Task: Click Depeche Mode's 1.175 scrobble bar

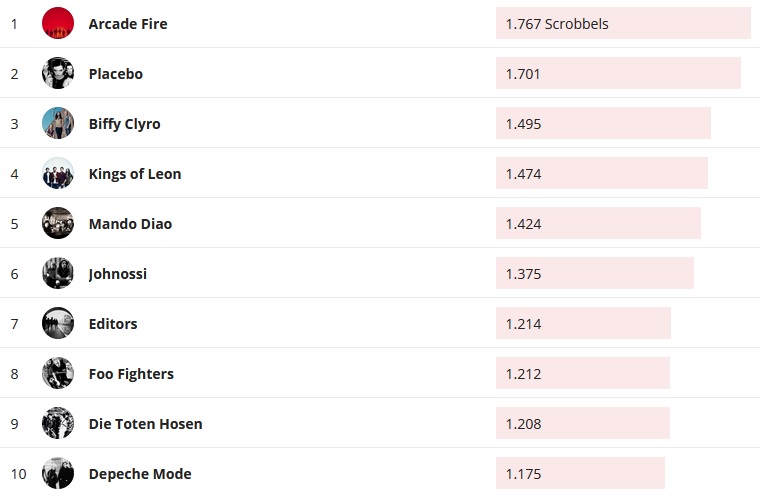Action: click(x=580, y=473)
